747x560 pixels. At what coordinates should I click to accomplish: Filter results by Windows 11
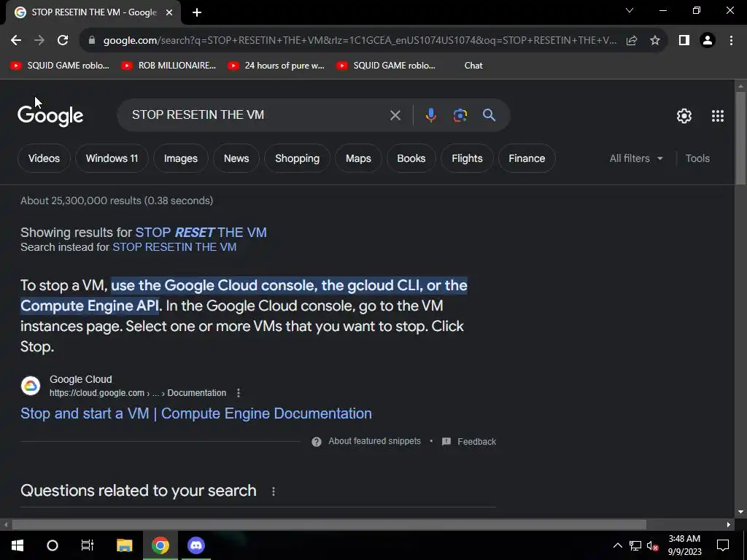tap(112, 158)
